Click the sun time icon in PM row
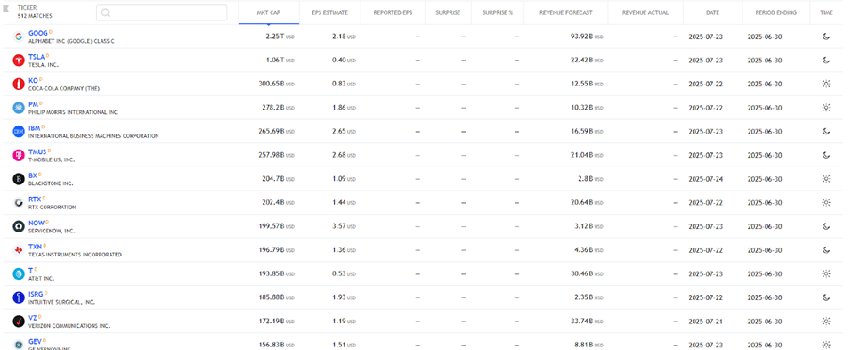The width and height of the screenshot is (868, 350). click(x=826, y=108)
